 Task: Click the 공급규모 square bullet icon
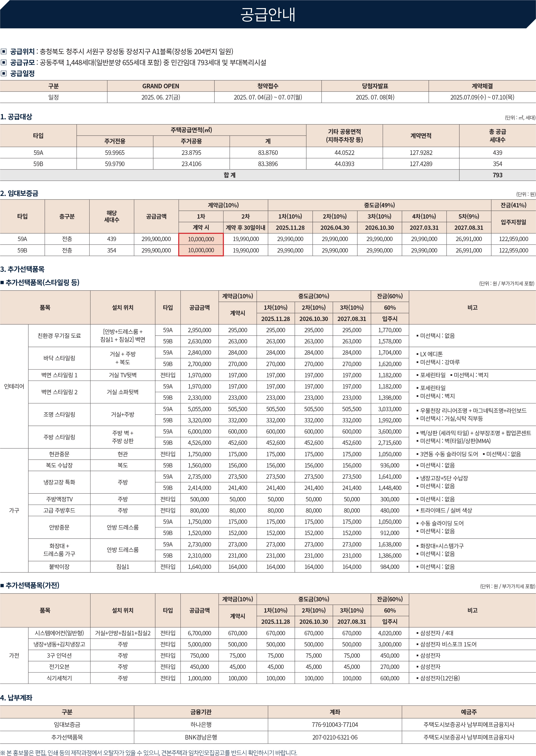click(4, 62)
